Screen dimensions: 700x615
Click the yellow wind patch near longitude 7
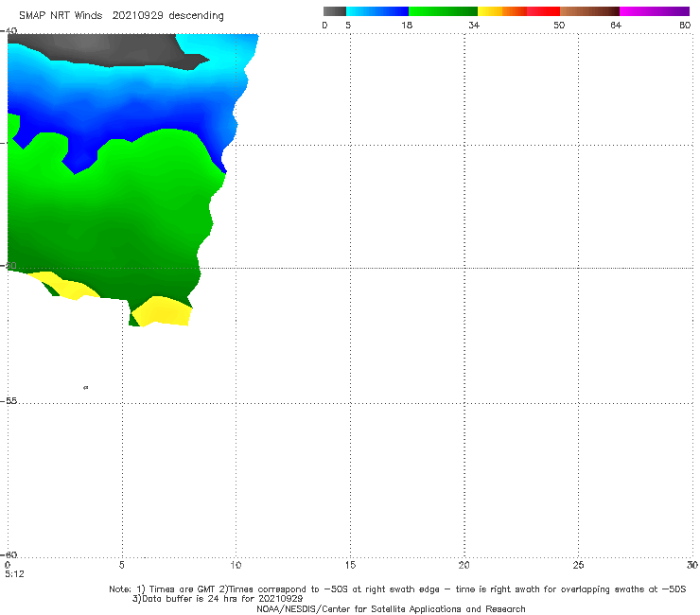tap(163, 311)
